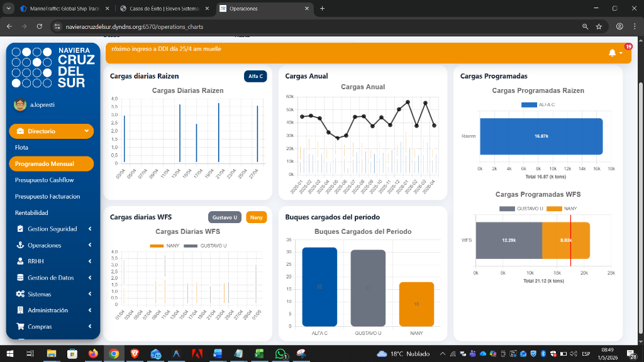Open the Chrome profile icon
This screenshot has width=644, height=362.
(x=619, y=26)
